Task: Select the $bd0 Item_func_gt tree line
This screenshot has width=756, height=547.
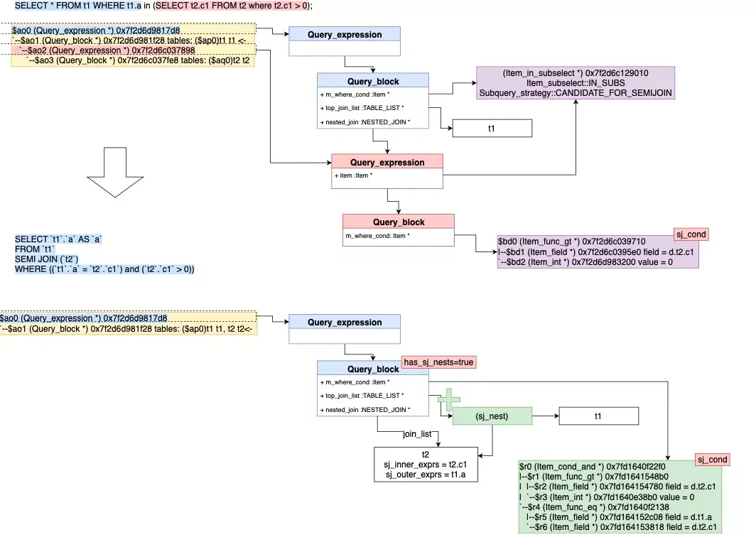Action: pos(572,242)
